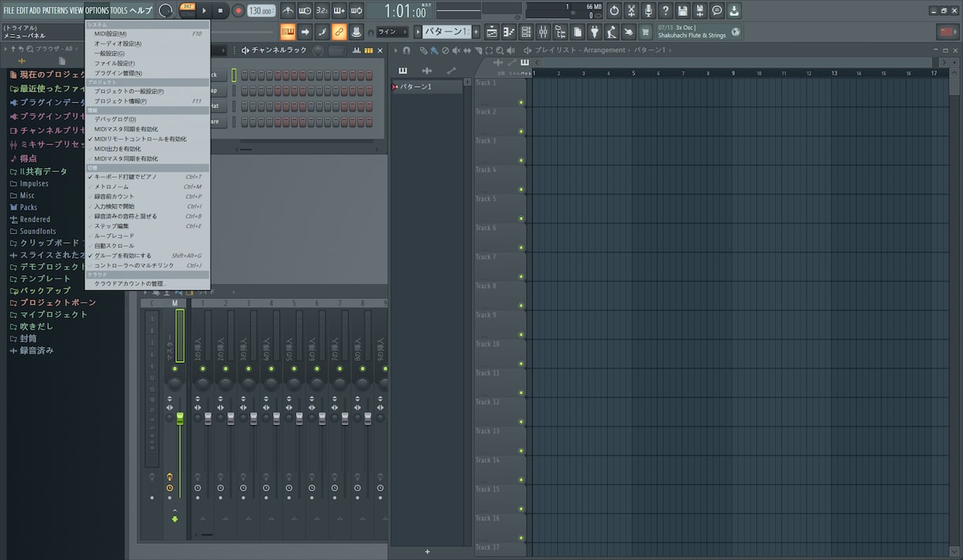
Task: Toggle ループレコード option
Action: coord(148,236)
